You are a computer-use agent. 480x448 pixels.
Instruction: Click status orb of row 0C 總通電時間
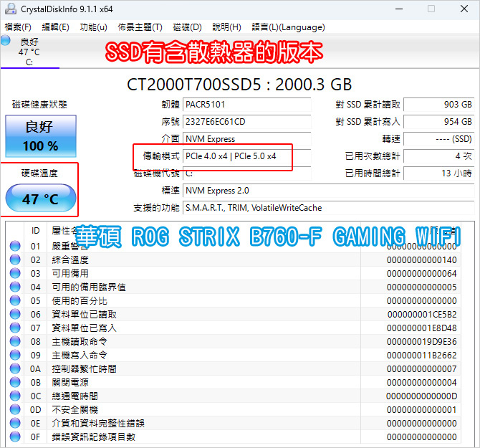(15, 396)
